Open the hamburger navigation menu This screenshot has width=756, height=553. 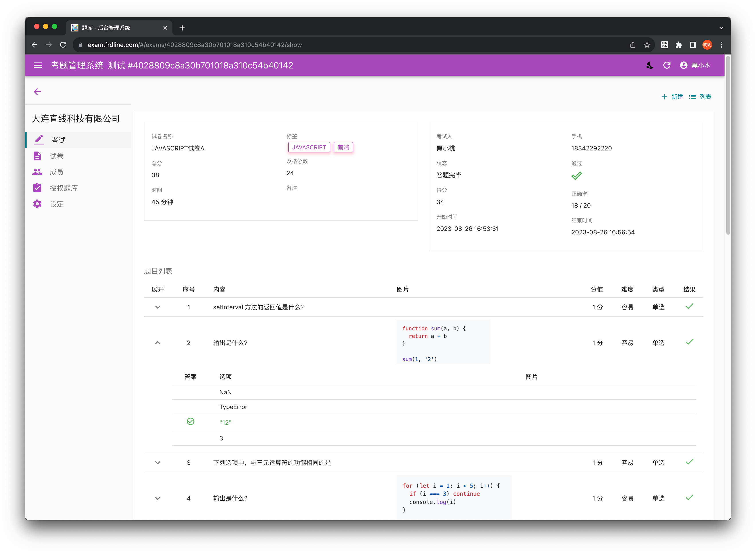(37, 65)
